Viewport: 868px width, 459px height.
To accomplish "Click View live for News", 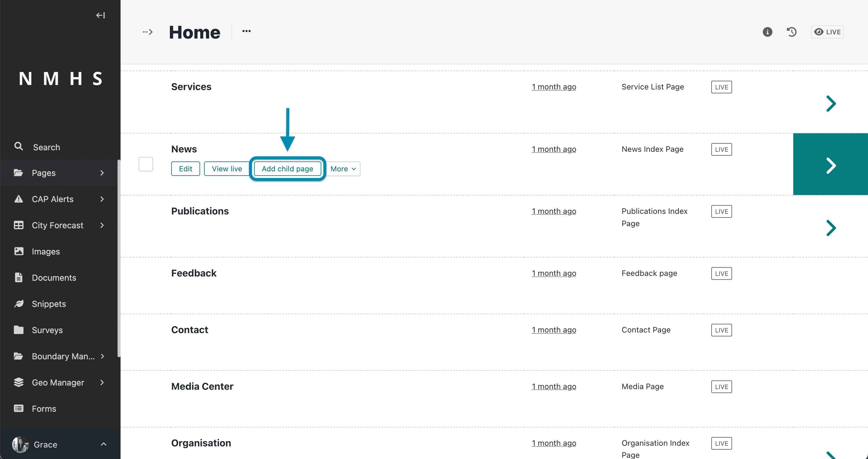I will tap(227, 169).
